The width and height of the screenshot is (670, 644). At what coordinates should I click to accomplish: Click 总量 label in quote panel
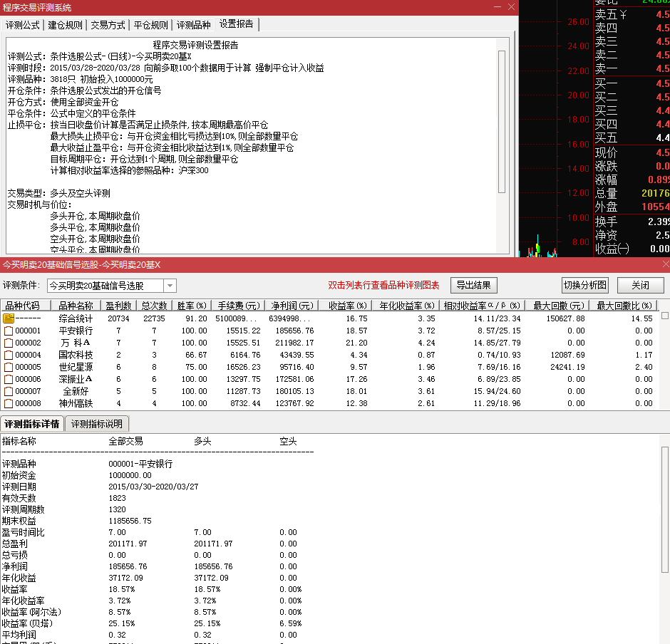click(606, 193)
